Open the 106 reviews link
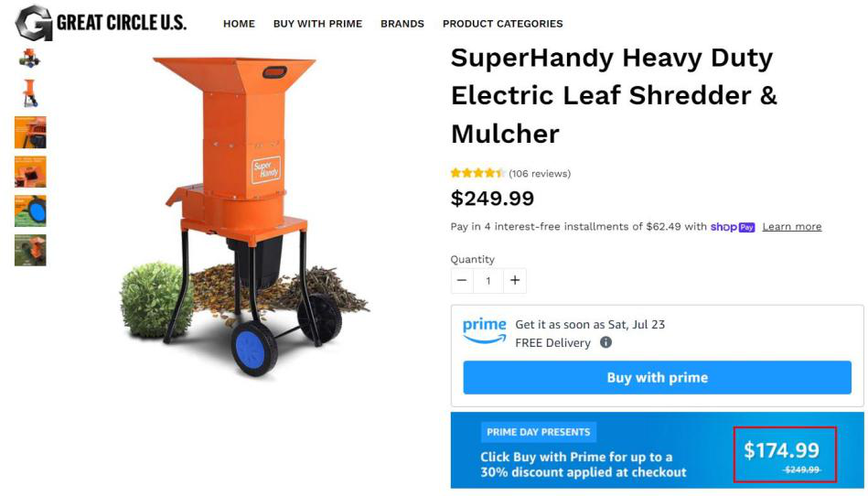 (540, 174)
